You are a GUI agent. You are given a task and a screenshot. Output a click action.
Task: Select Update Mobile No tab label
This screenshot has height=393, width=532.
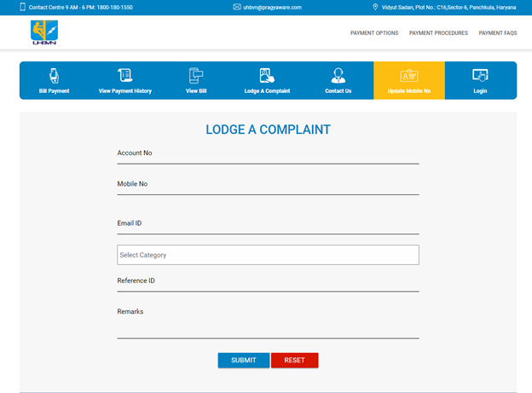(409, 91)
